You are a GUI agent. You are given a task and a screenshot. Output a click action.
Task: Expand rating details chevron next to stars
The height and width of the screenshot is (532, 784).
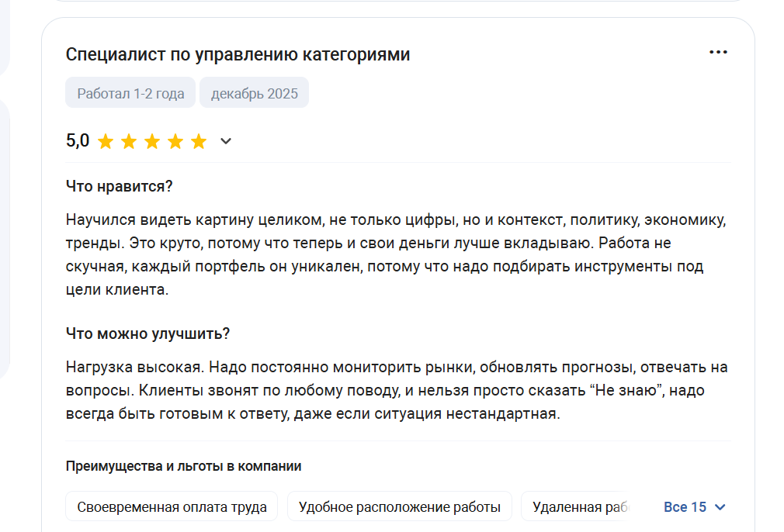tap(226, 141)
